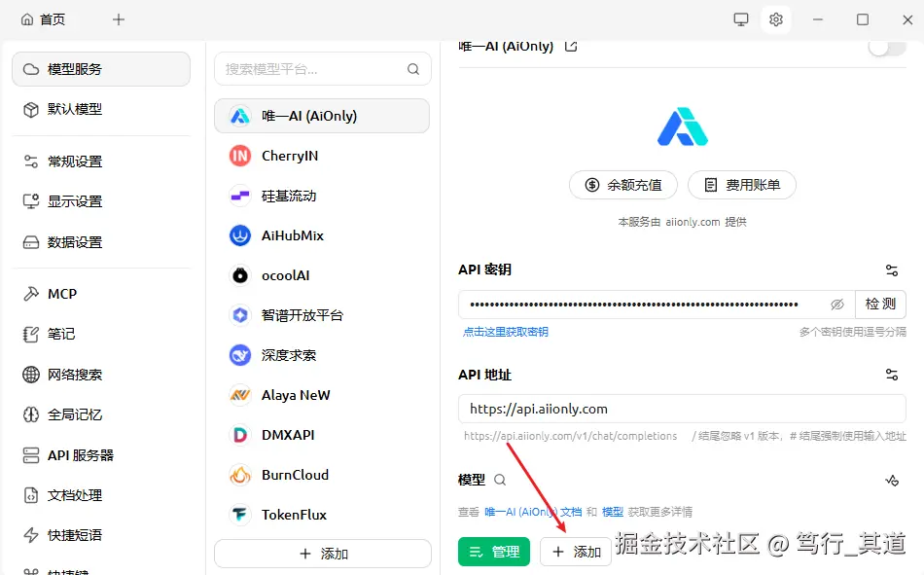Select Alaya NeW provider
This screenshot has height=575, width=924.
(322, 395)
